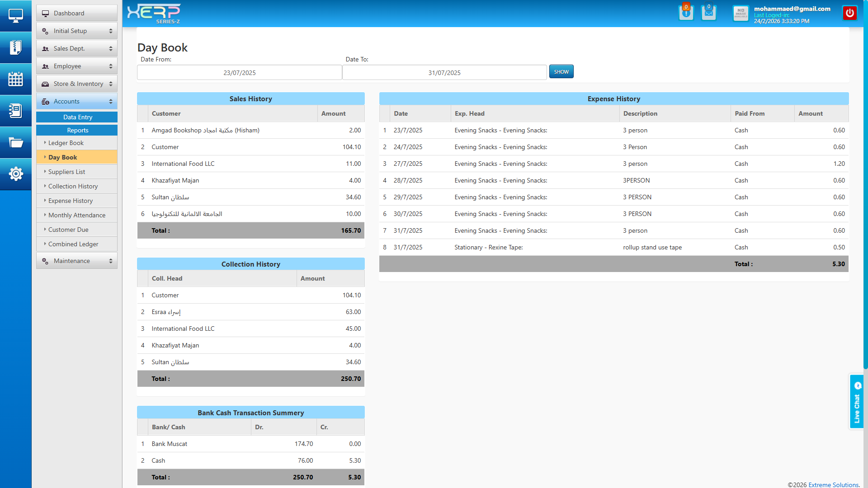Click the settings gear icon in sidebar

coord(15,174)
